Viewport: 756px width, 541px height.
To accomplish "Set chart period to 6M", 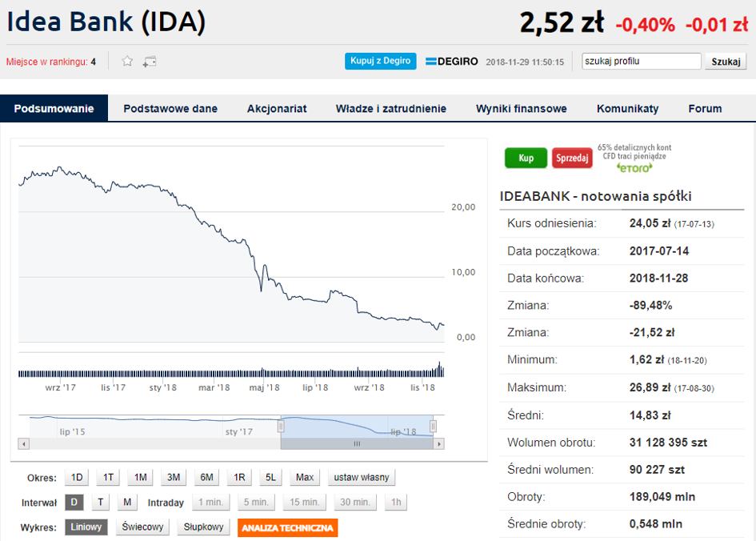I will 207,477.
